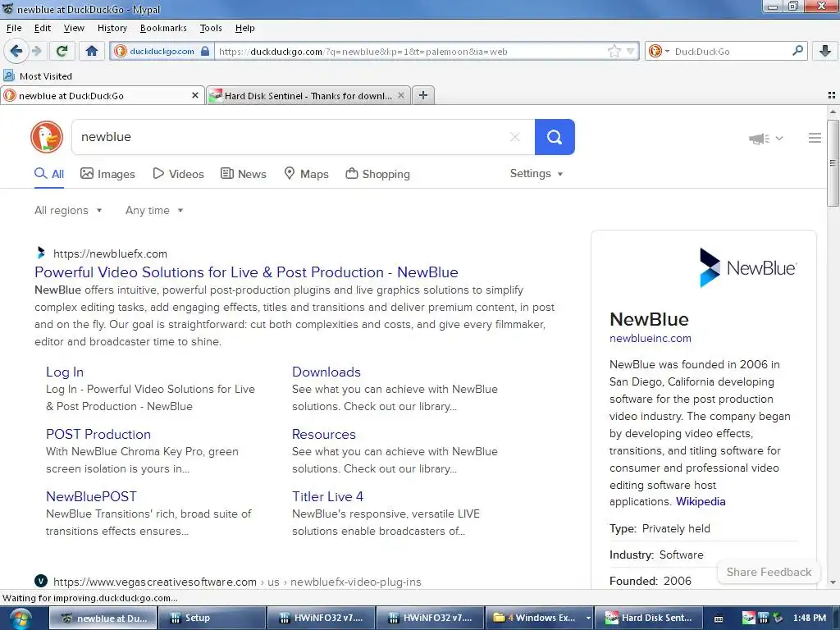This screenshot has height=630, width=840.
Task: Go forward with the forward arrow button
Action: point(36,51)
